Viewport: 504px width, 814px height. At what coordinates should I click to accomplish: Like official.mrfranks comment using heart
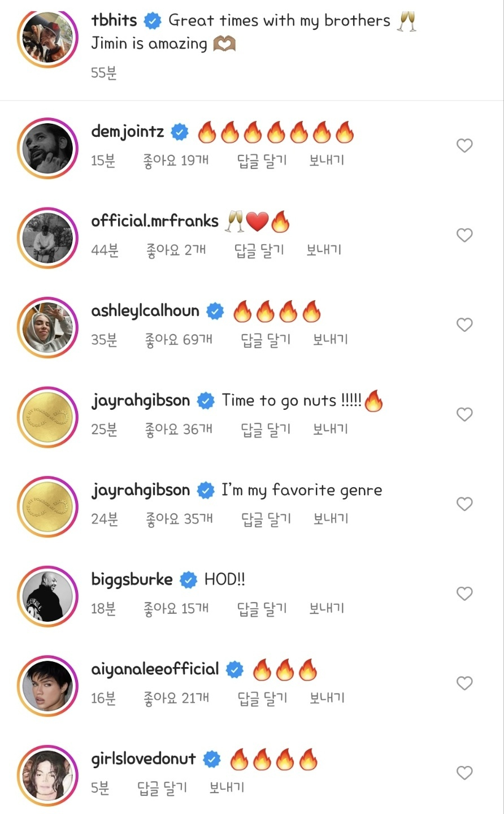point(464,235)
